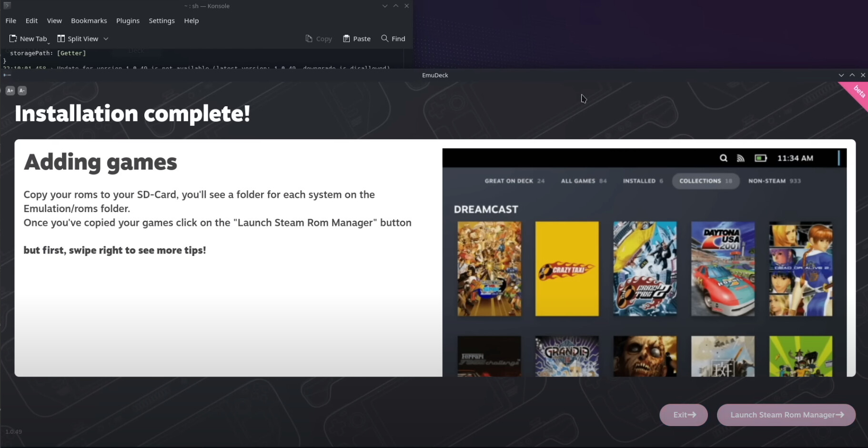Viewport: 868px width, 448px height.
Task: Increase font size with A+ button
Action: tap(10, 91)
